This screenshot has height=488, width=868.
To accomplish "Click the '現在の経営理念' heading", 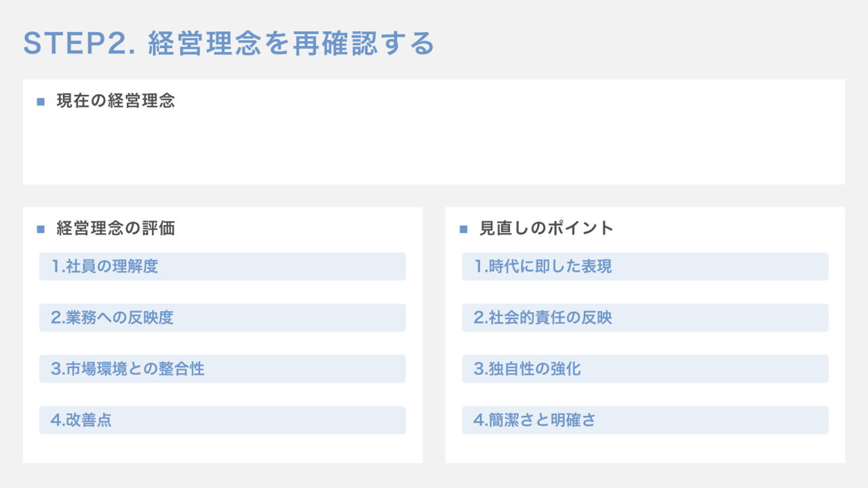I will [x=115, y=101].
